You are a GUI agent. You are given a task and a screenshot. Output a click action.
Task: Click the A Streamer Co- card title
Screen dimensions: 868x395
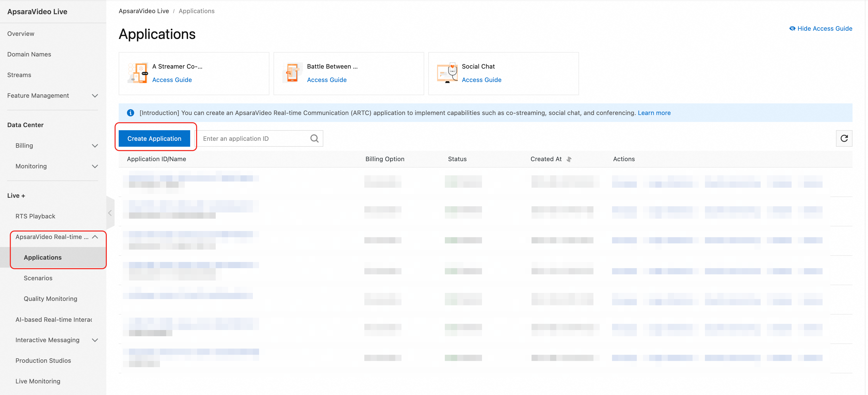click(177, 66)
